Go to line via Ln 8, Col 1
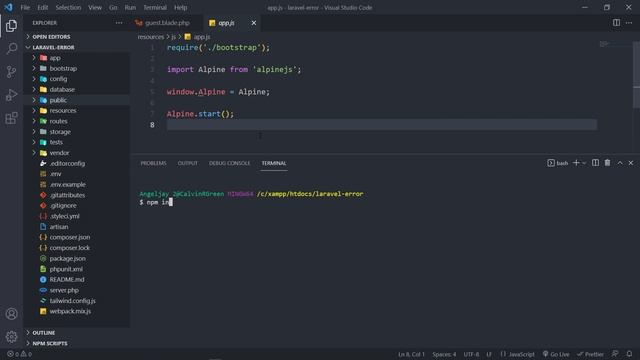This screenshot has width=640, height=360. click(x=411, y=354)
